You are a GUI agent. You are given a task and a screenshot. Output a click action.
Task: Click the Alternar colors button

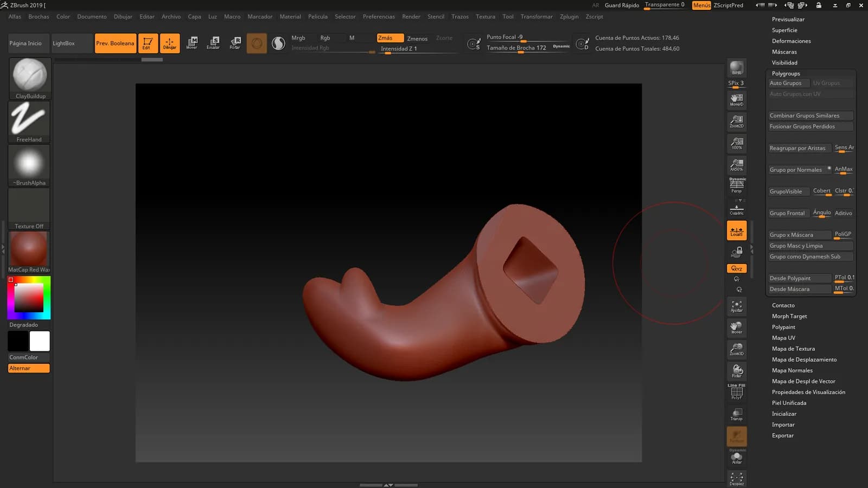pos(29,368)
